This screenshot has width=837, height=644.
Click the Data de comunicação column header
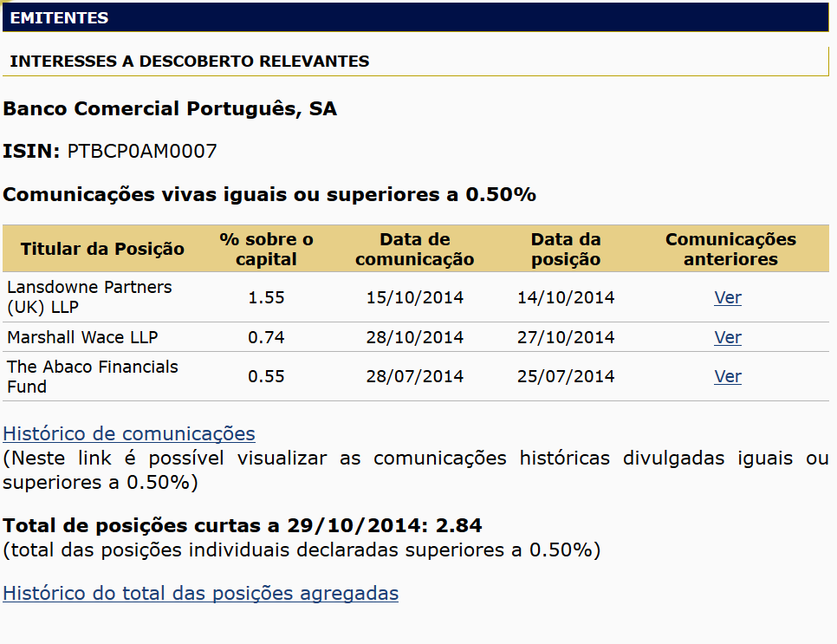[414, 250]
